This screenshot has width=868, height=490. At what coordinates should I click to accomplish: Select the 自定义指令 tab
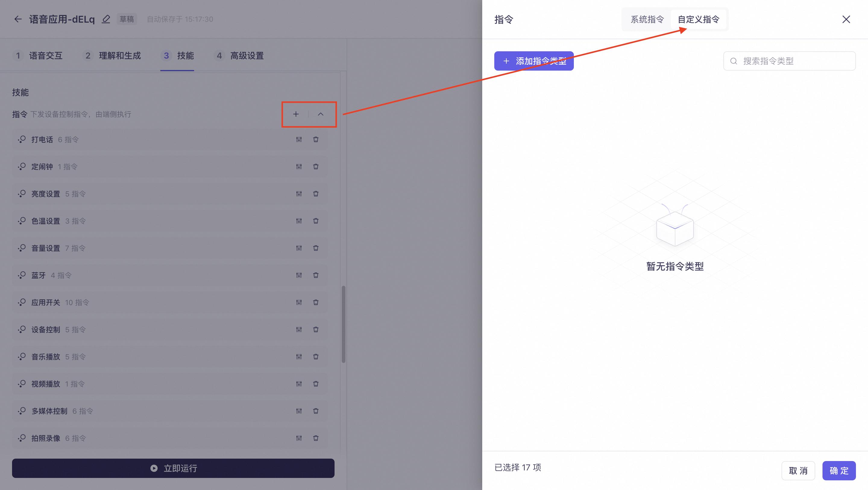[699, 20]
